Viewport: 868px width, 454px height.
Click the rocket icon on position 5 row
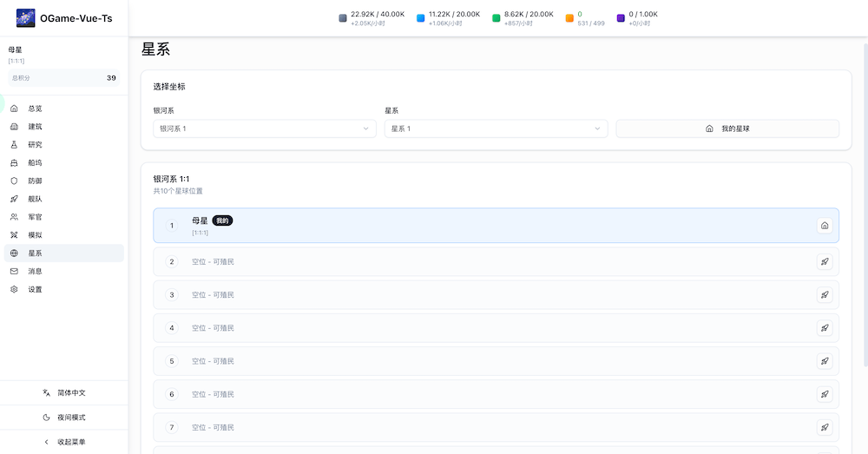824,361
